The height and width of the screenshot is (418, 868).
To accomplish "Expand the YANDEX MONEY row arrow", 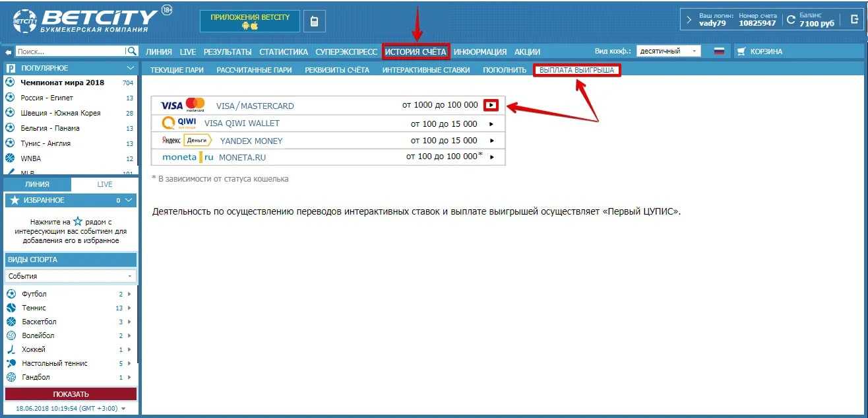I will coord(491,141).
